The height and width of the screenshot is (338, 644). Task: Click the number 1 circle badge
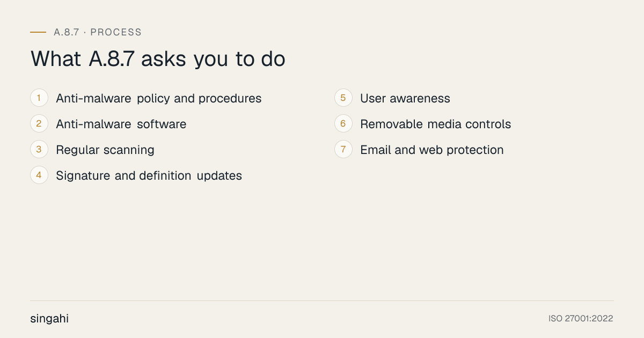pos(39,98)
